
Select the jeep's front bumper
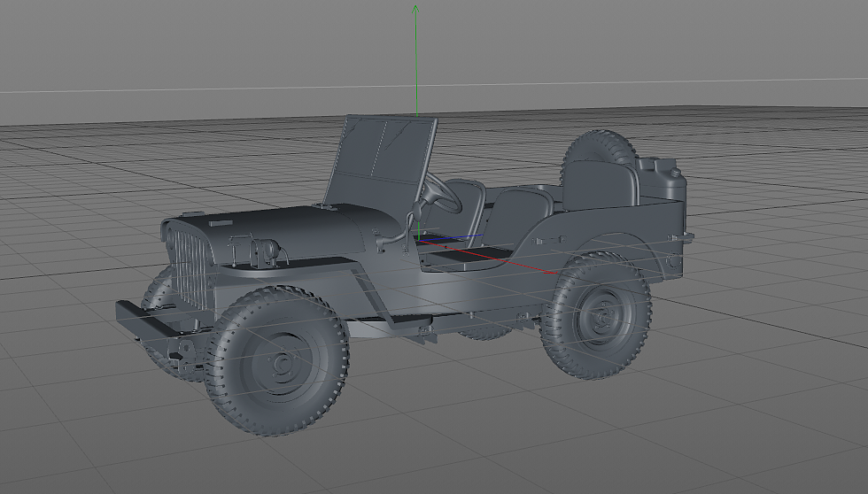[151, 320]
